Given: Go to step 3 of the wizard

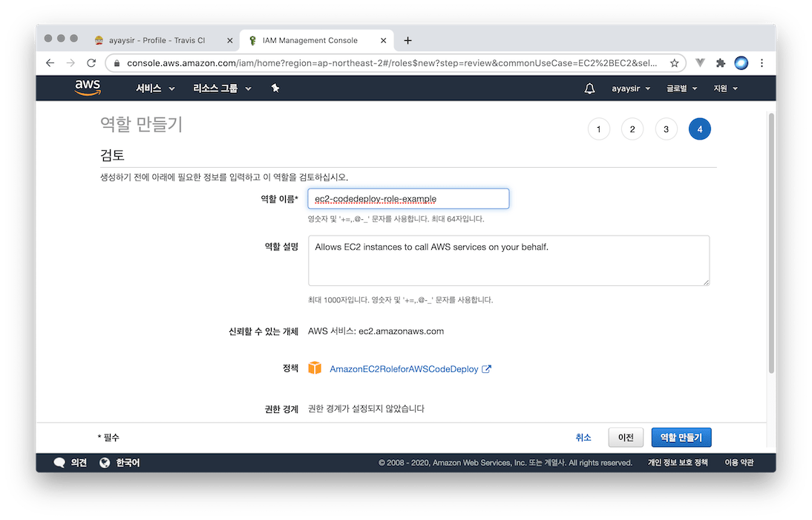Looking at the screenshot, I should click(x=666, y=129).
